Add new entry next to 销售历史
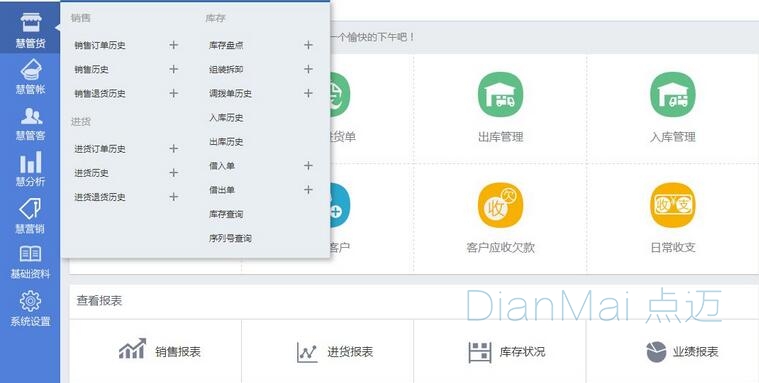Image resolution: width=759 pixels, height=383 pixels. (174, 69)
